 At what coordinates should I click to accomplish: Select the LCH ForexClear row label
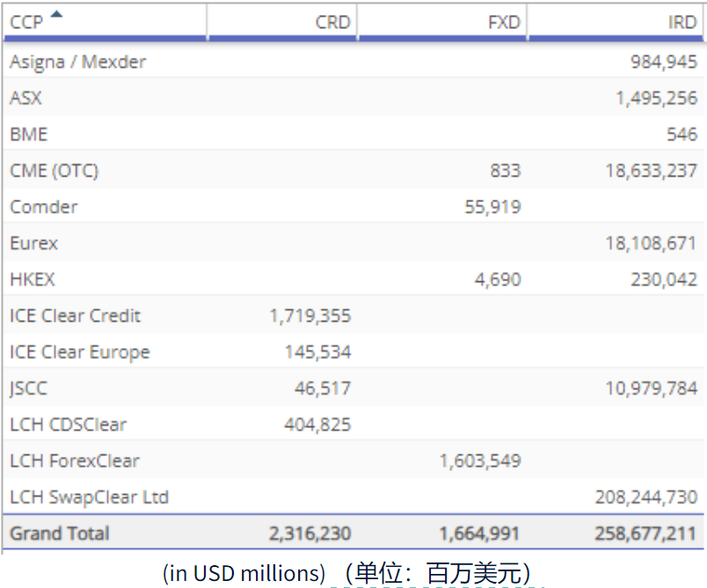click(x=75, y=461)
